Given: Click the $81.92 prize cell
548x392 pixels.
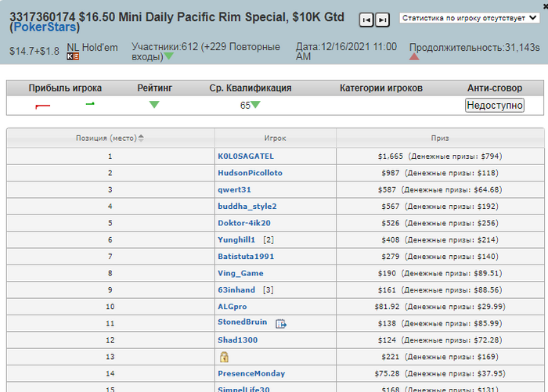Looking at the screenshot, I should click(x=440, y=307).
